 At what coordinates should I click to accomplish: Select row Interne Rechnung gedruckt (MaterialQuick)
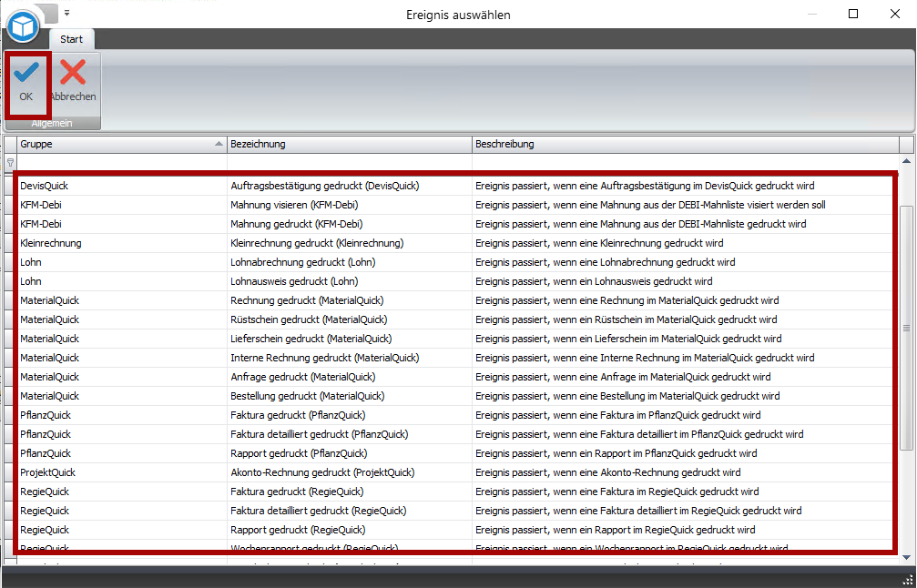click(x=455, y=358)
